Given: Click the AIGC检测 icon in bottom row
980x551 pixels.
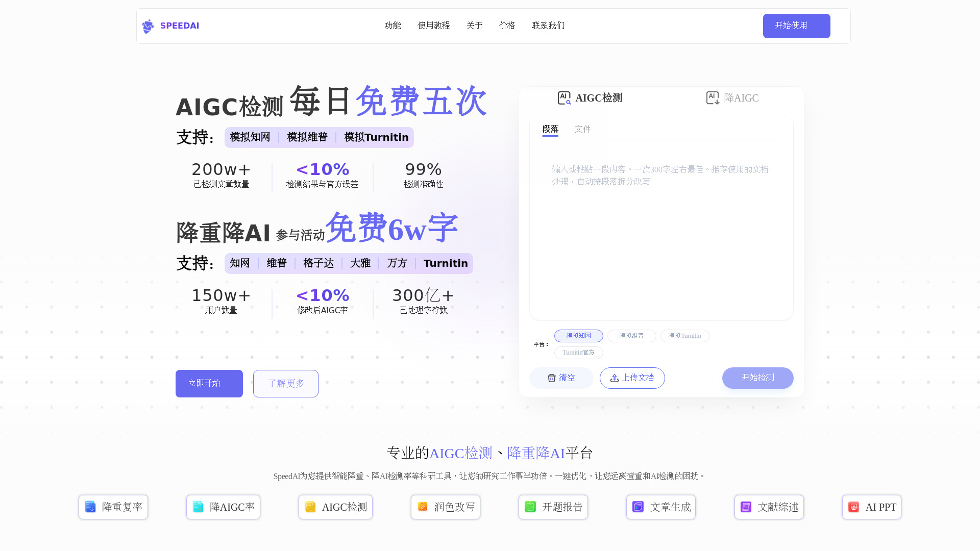Looking at the screenshot, I should pyautogui.click(x=310, y=507).
